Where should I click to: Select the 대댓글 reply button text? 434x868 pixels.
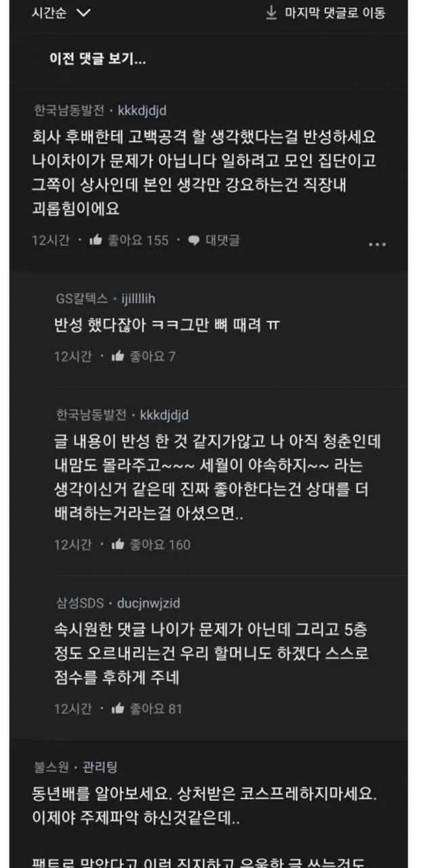(222, 240)
